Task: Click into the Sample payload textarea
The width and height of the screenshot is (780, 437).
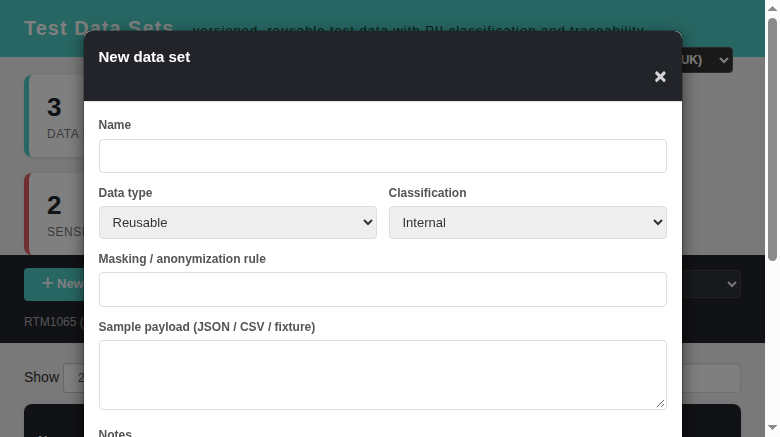Action: 383,375
